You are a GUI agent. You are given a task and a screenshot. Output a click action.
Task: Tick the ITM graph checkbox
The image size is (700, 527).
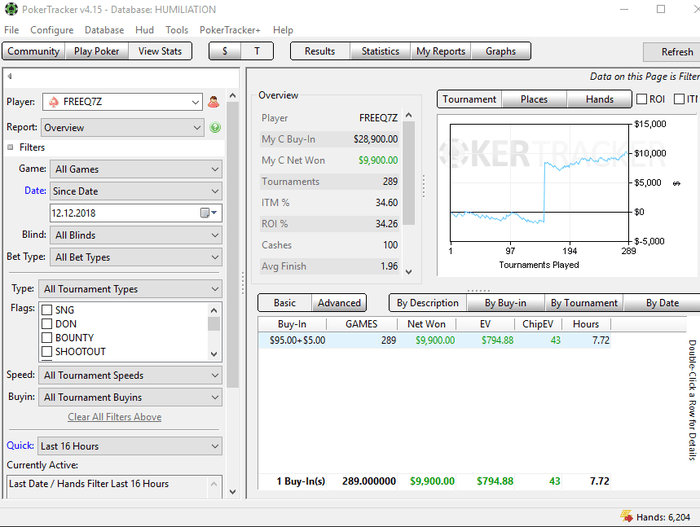coord(679,99)
